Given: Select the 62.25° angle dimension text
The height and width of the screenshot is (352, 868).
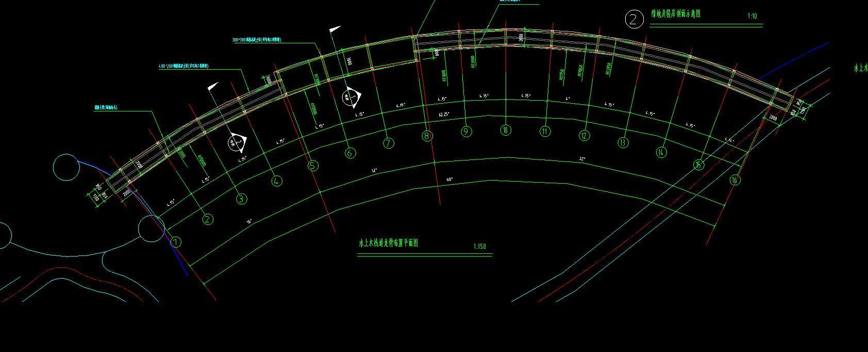Looking at the screenshot, I should 443,114.
